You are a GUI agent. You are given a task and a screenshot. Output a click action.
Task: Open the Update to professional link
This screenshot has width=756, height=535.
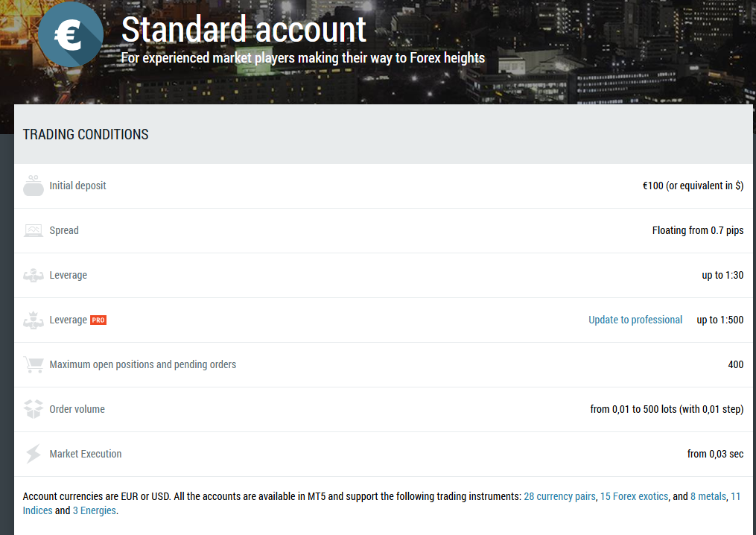click(635, 319)
